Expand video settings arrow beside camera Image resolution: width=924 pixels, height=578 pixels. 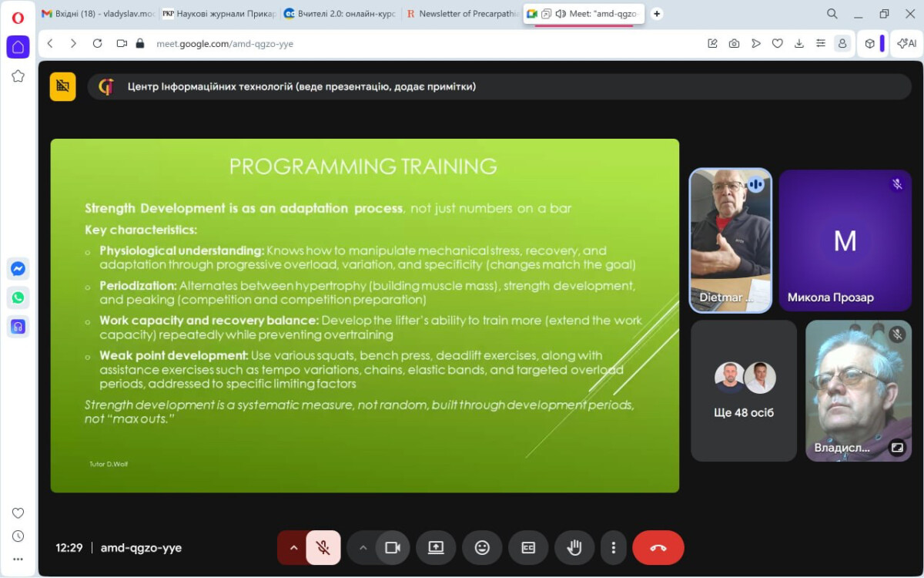363,548
